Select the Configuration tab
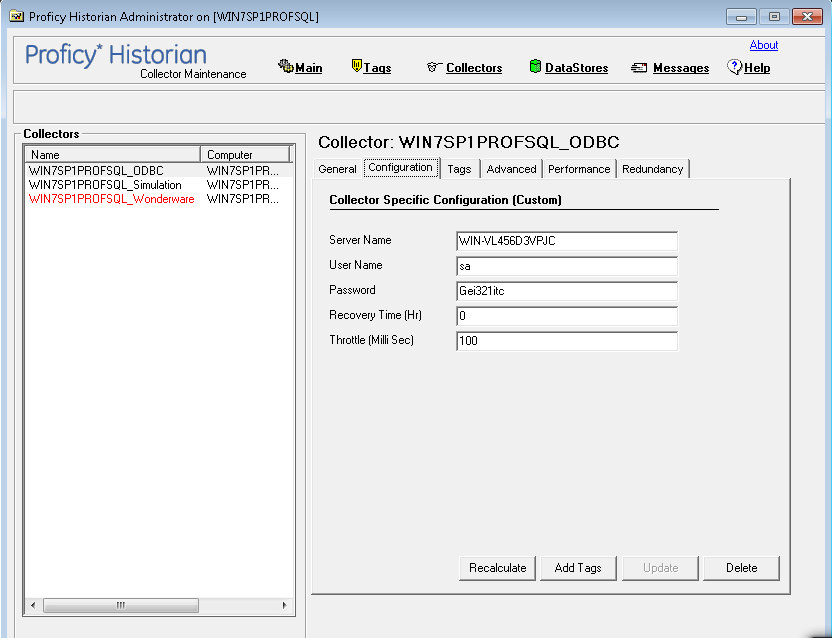The image size is (832, 638). [401, 168]
